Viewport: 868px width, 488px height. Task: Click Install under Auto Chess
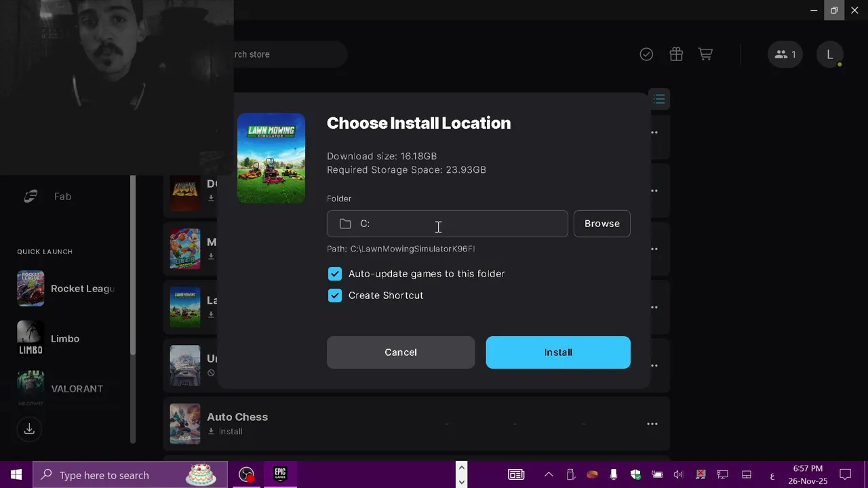[225, 432]
